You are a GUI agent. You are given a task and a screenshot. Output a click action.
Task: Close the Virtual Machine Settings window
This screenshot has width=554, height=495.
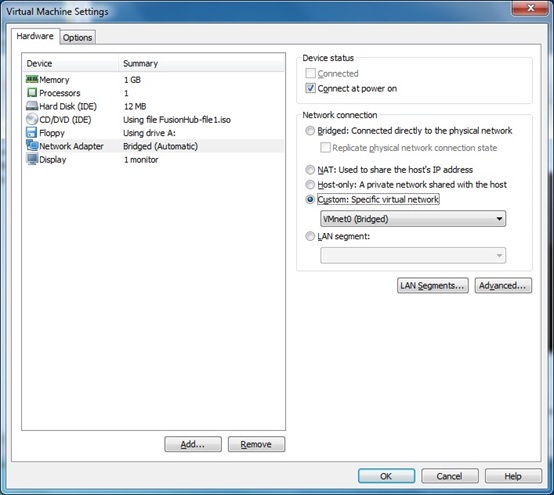530,8
